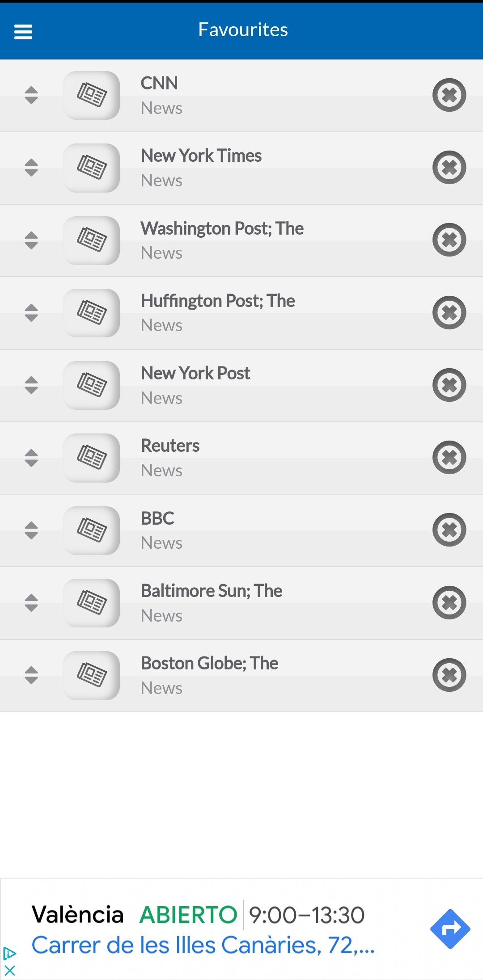Click the Washington Post newspaper thumbnail

click(x=92, y=240)
